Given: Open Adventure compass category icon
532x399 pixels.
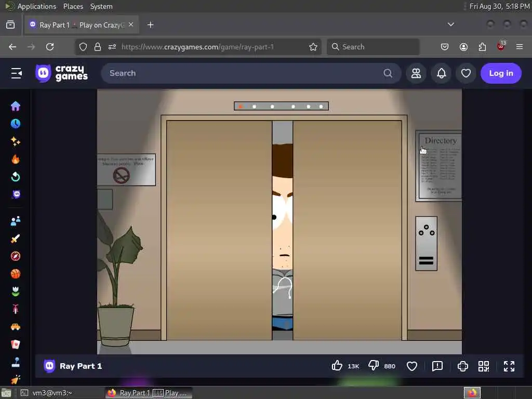Looking at the screenshot, I should pos(15,256).
